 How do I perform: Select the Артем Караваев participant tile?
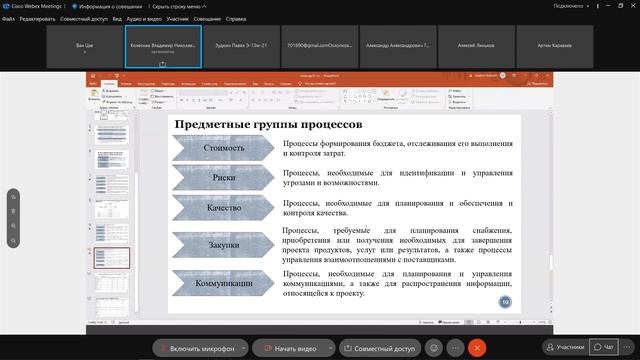point(554,47)
